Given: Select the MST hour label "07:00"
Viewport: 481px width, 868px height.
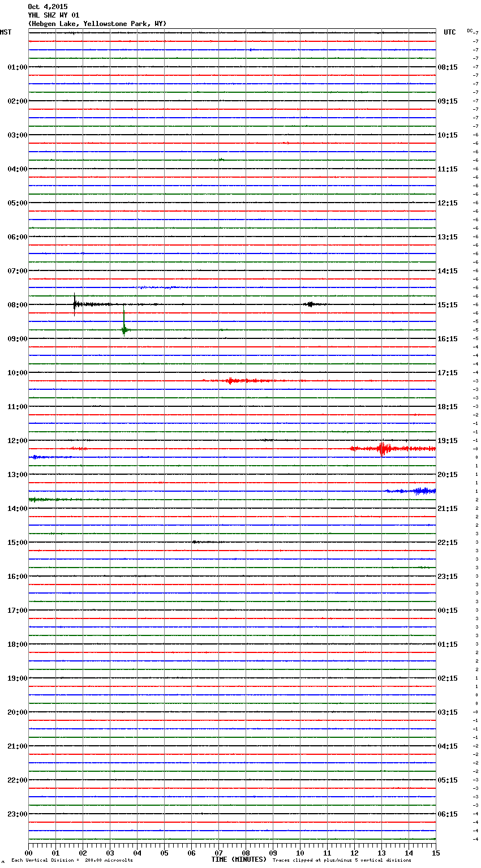Looking at the screenshot, I should coord(18,271).
